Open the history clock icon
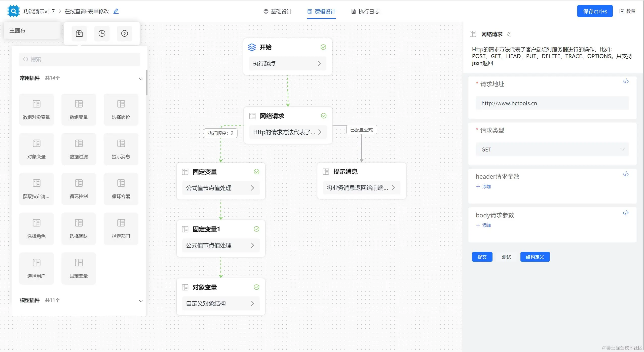 point(102,33)
